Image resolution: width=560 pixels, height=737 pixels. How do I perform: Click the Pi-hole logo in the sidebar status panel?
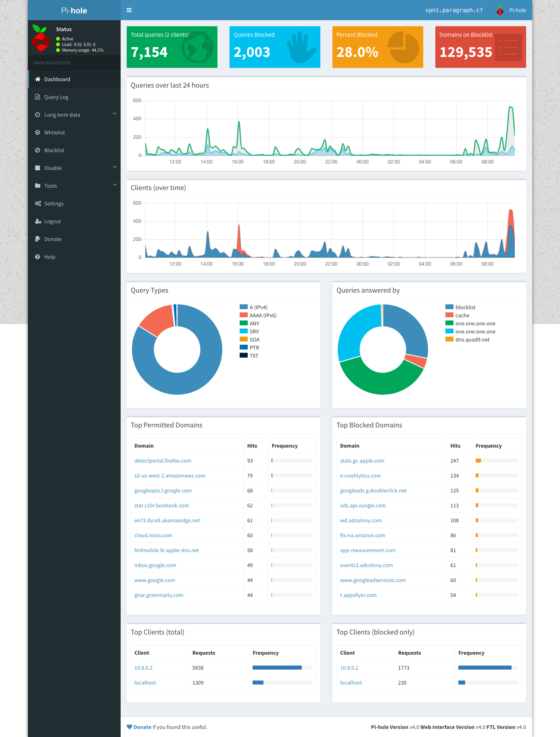pyautogui.click(x=41, y=38)
